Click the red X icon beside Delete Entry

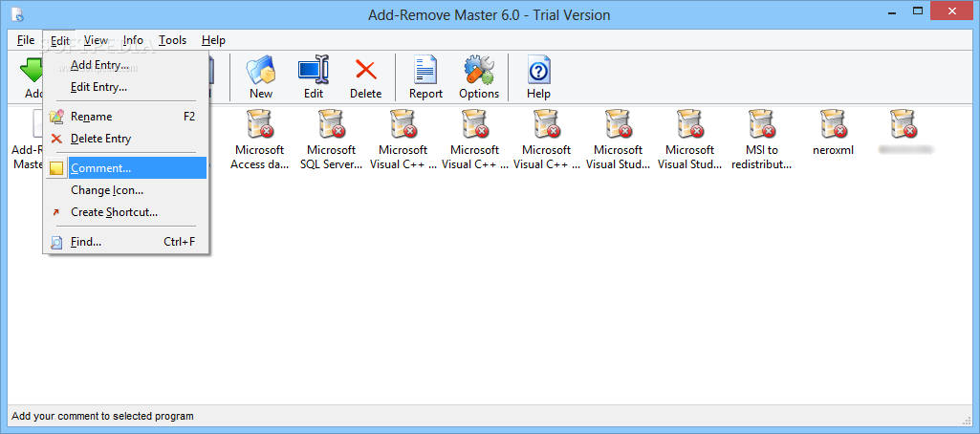coord(56,139)
